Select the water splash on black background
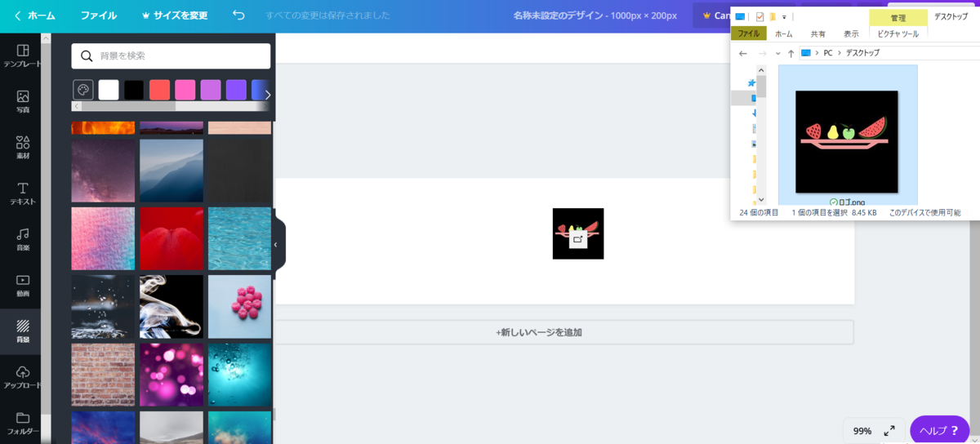Viewport: 980px width, 444px height. tap(103, 307)
